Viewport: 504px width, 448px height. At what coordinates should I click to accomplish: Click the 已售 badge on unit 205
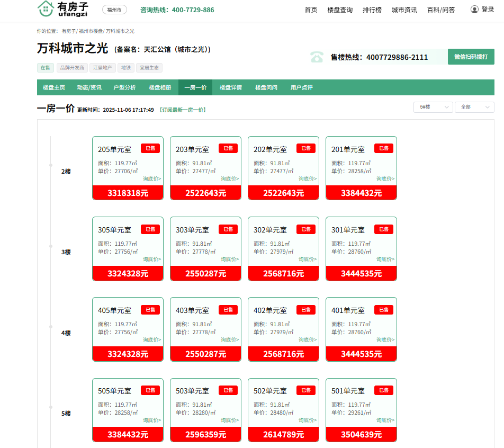pos(150,148)
